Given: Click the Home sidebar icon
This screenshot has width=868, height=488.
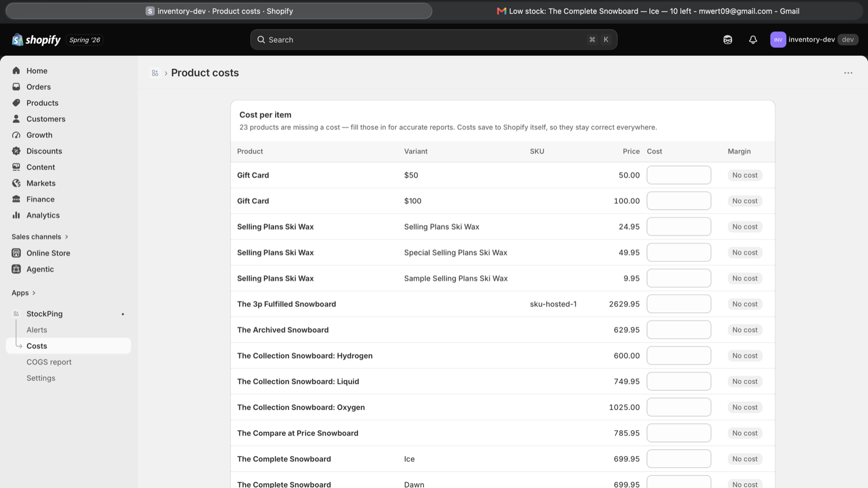Looking at the screenshot, I should click(x=16, y=70).
